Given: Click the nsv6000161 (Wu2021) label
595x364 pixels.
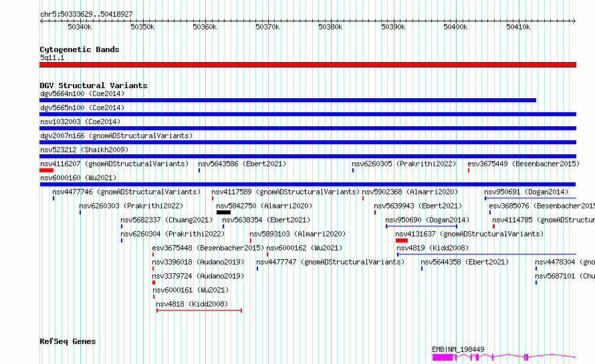Looking at the screenshot, I should pyautogui.click(x=191, y=290).
